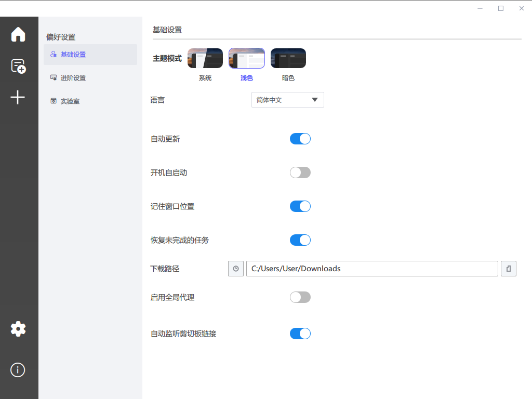This screenshot has width=532, height=399.
Task: Click the download path input field
Action: tap(371, 269)
